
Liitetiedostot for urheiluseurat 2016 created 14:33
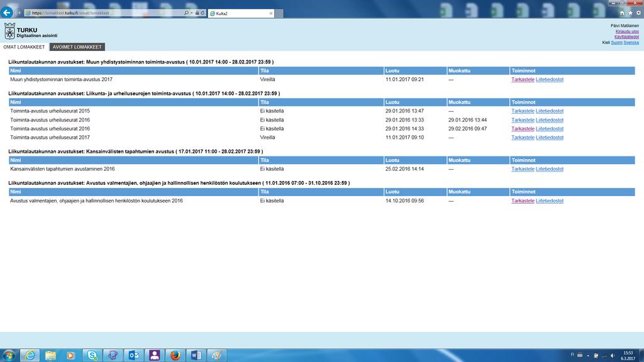pyautogui.click(x=550, y=129)
